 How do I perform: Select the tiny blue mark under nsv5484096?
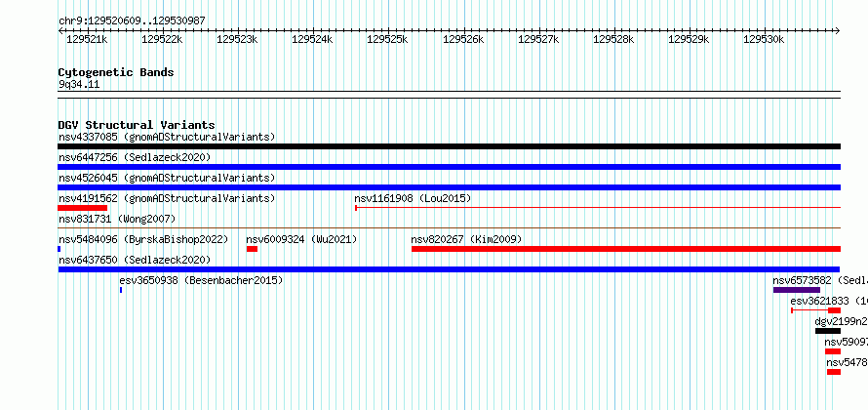point(59,249)
